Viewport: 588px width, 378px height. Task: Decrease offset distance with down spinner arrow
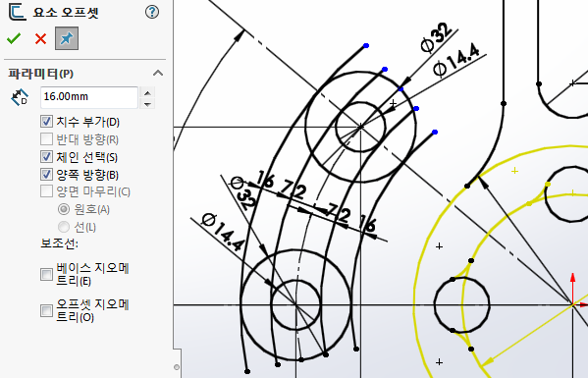147,104
